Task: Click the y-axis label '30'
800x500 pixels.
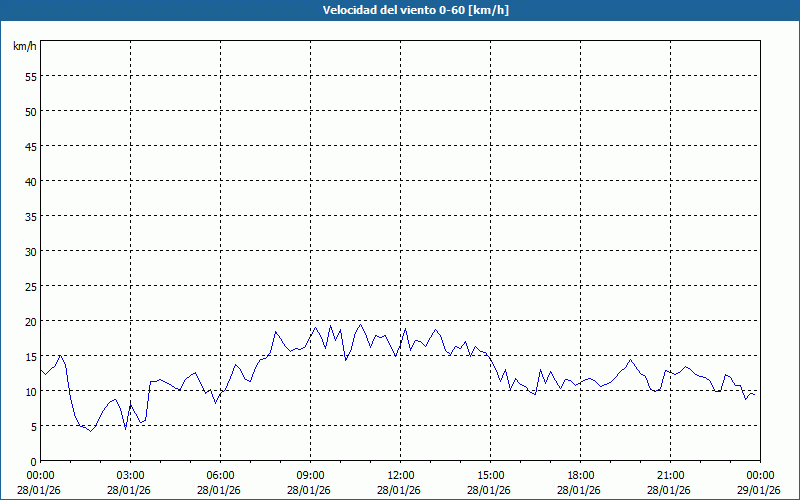Action: 31,252
